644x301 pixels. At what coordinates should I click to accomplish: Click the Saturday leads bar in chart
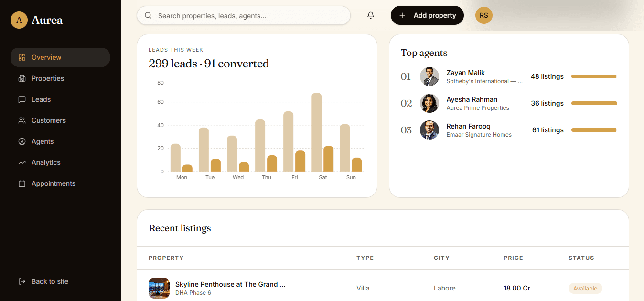[x=316, y=132]
